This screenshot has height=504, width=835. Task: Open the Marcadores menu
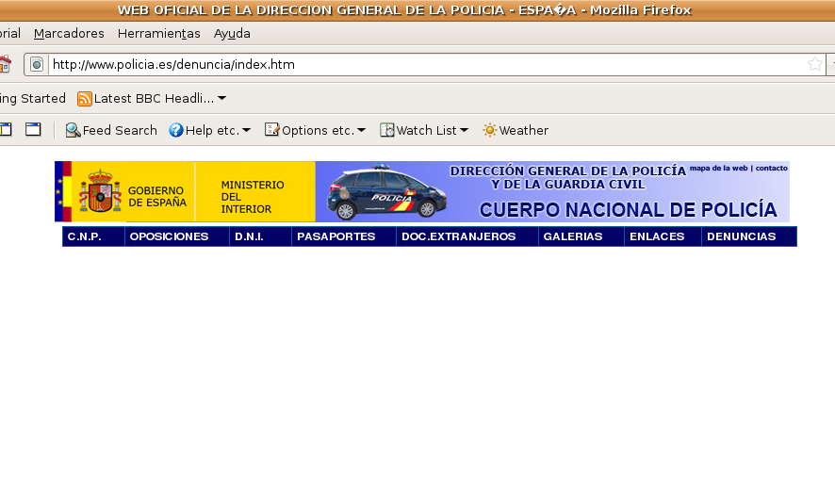[69, 34]
